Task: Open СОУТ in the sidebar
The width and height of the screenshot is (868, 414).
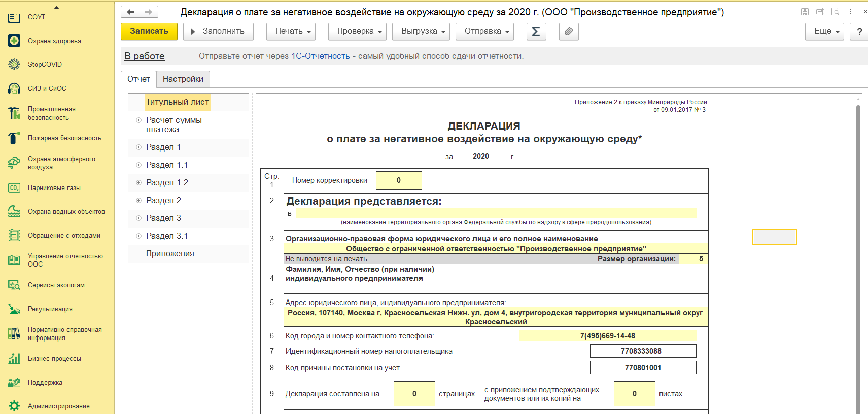Action: (x=37, y=17)
